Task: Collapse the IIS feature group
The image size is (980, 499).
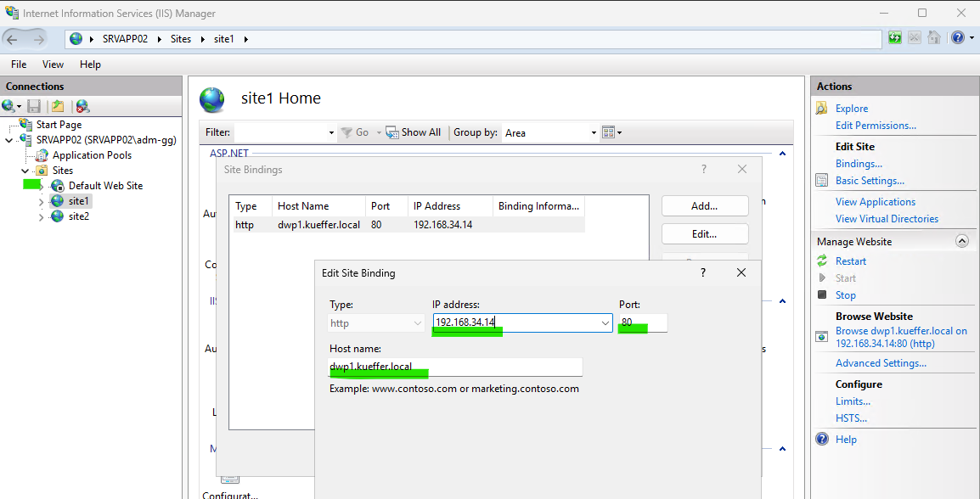Action: pos(782,301)
